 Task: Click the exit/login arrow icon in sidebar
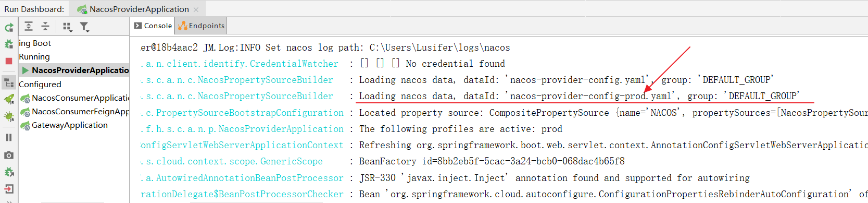[x=9, y=189]
